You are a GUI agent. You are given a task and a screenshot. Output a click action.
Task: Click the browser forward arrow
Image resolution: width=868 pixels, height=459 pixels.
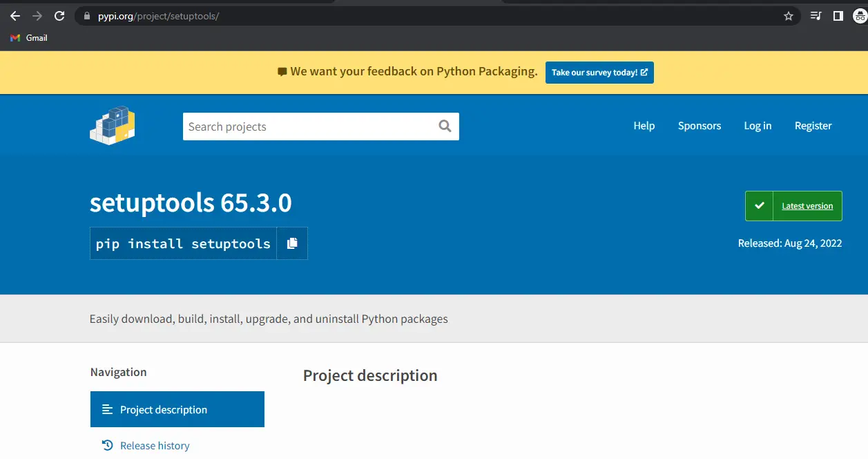(37, 16)
